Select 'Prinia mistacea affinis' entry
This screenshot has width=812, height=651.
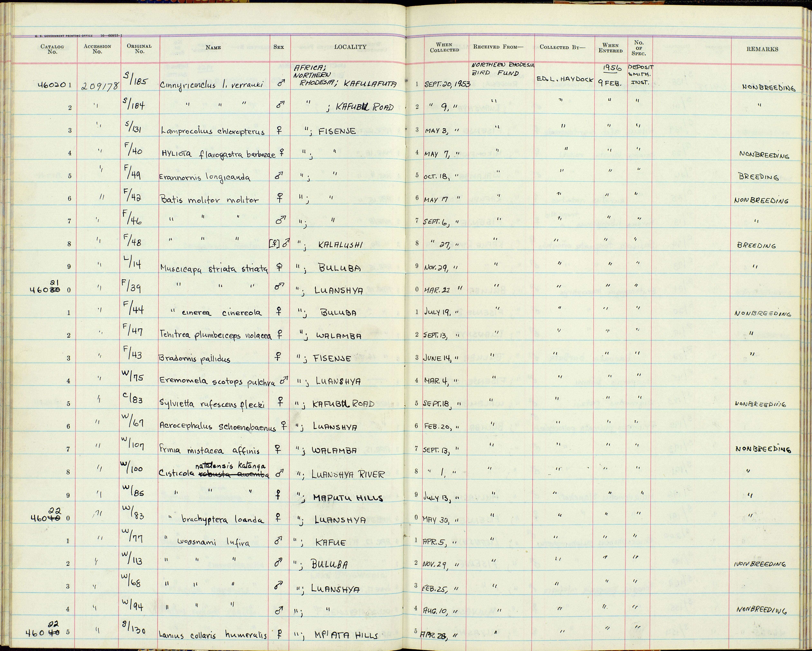pyautogui.click(x=209, y=450)
